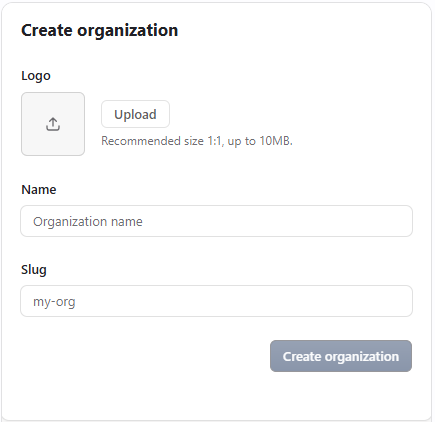Focus the Organization name input field
Image resolution: width=435 pixels, height=422 pixels.
pyautogui.click(x=217, y=221)
